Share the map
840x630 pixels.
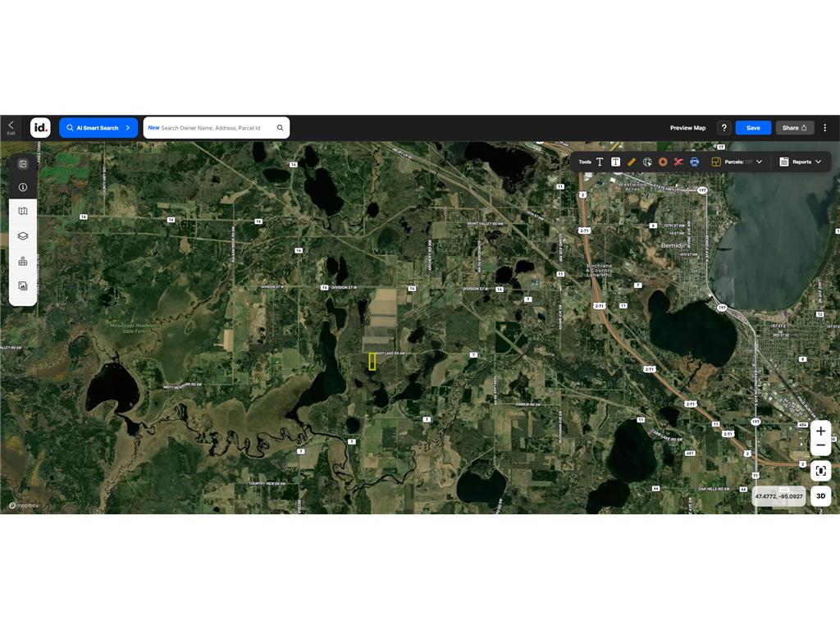coord(794,128)
